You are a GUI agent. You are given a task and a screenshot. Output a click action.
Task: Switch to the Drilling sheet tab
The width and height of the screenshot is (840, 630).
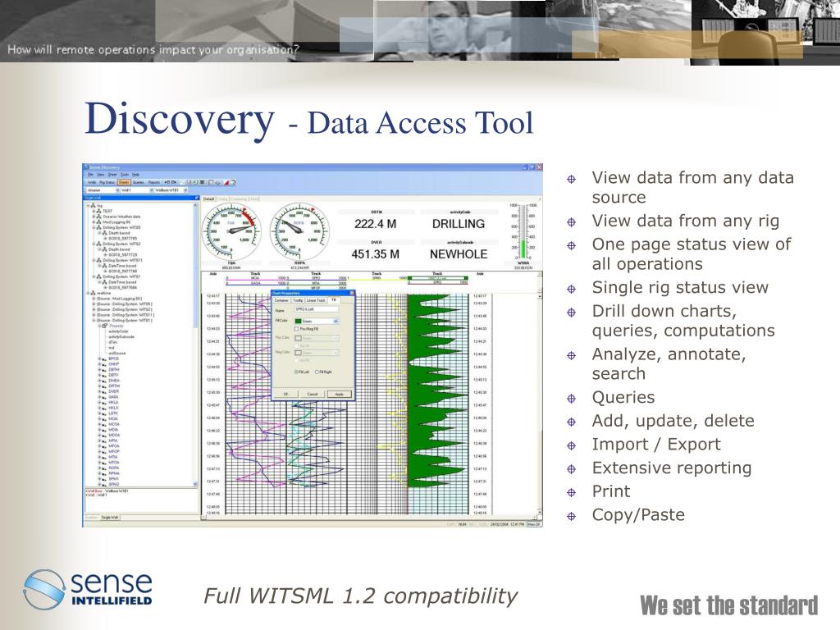pos(222,199)
